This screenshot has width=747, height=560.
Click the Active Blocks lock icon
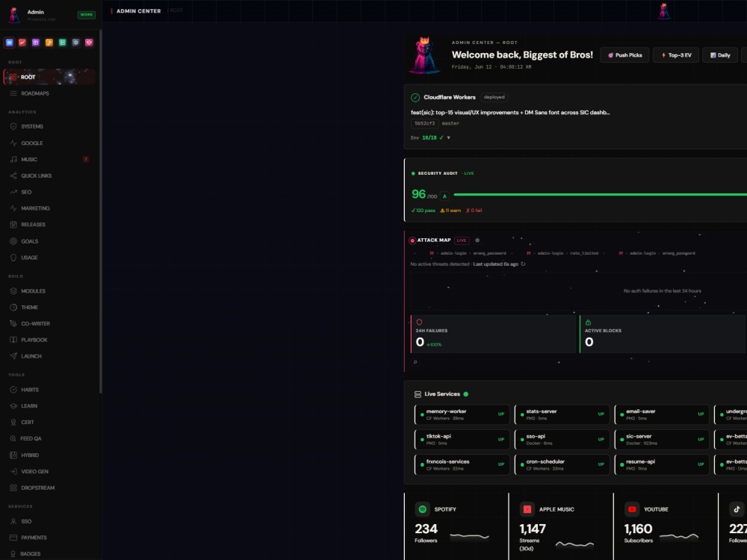[x=589, y=323]
